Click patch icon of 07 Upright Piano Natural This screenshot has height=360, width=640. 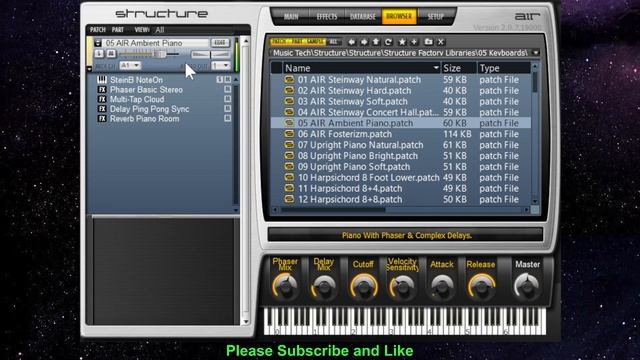pos(289,145)
